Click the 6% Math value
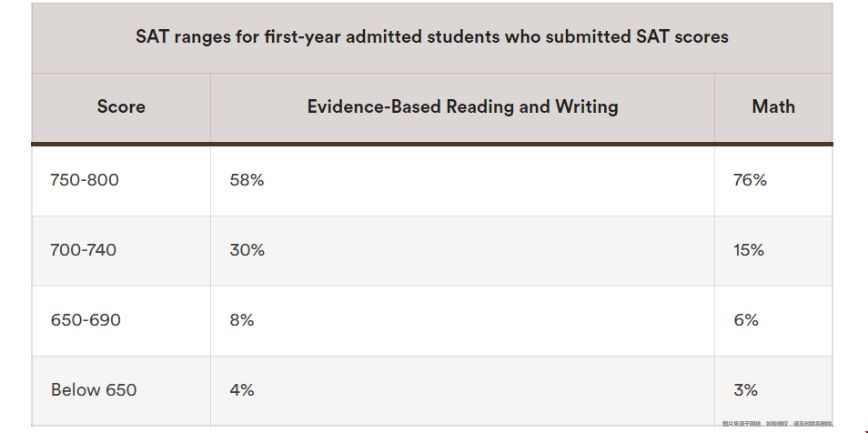 coord(746,320)
